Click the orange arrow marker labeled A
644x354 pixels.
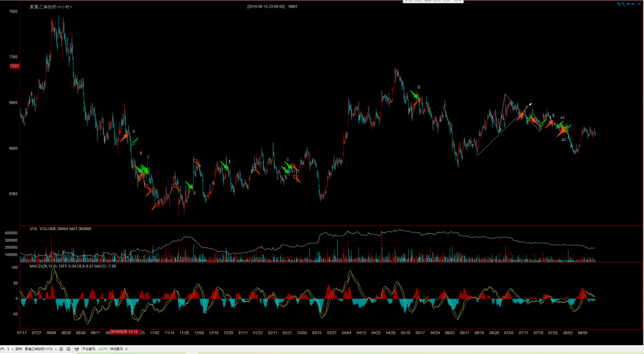click(125, 136)
